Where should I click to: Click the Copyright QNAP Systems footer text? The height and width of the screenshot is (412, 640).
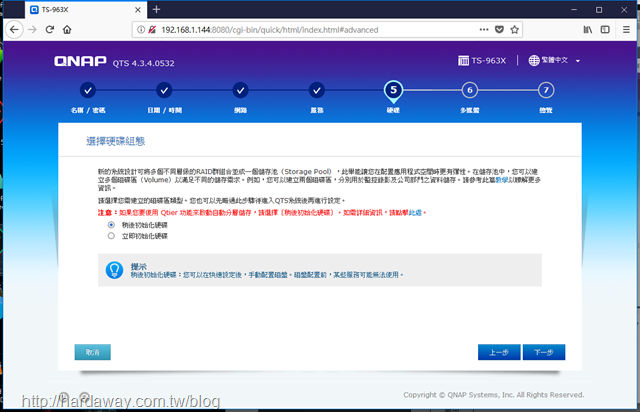pos(493,395)
